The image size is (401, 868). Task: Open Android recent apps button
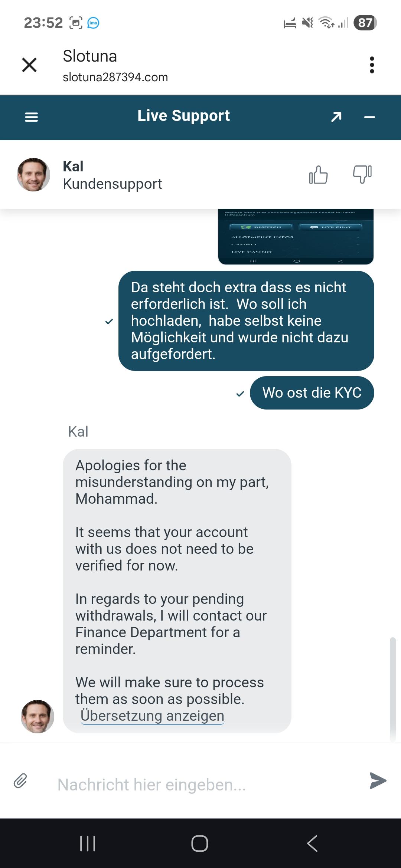pos(88,844)
